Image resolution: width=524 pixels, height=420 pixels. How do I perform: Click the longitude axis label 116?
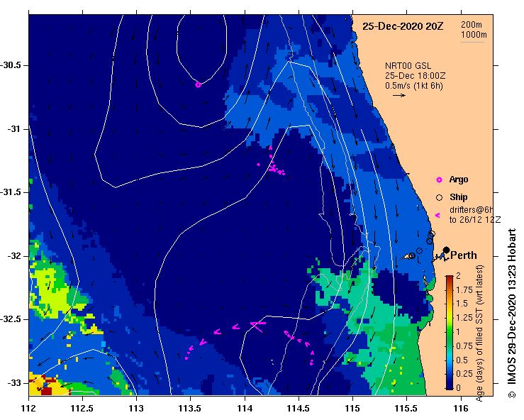click(461, 409)
